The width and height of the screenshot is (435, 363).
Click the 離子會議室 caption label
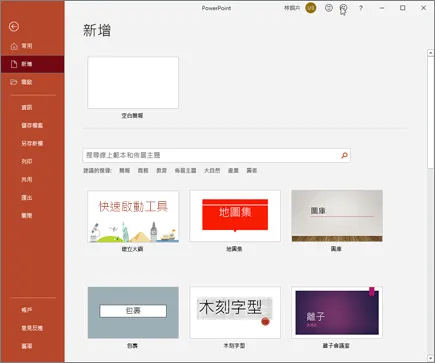336,346
